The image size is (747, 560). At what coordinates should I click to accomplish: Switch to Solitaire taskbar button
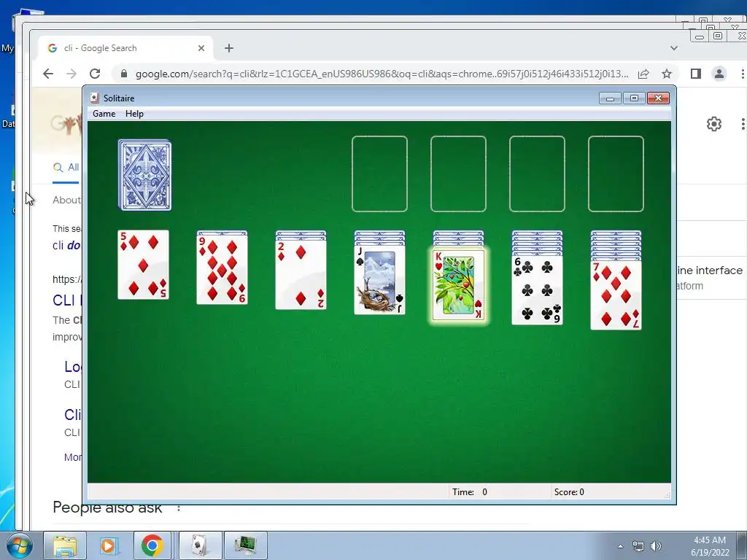[x=200, y=545]
